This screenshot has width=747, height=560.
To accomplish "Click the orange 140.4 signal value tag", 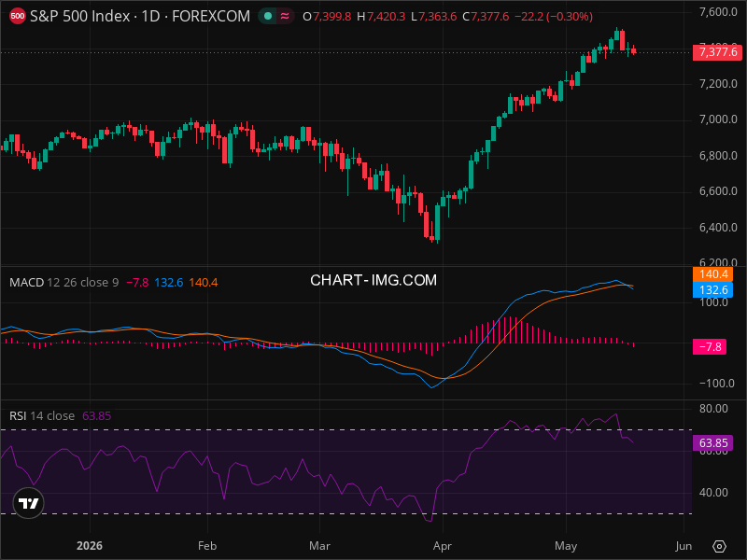I will [712, 273].
